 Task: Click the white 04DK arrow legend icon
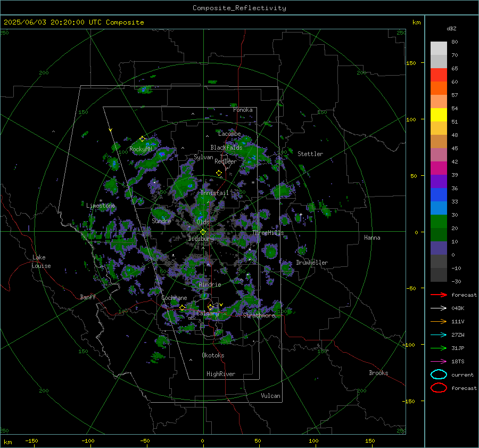click(x=439, y=308)
